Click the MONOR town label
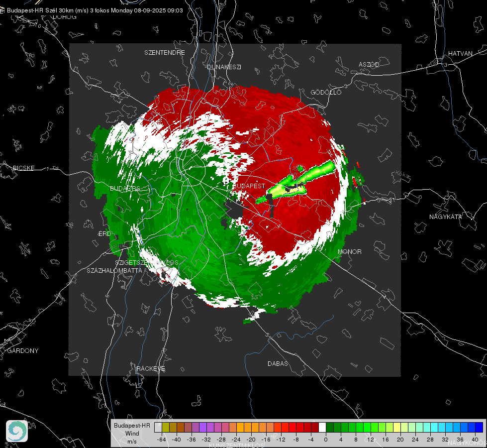The image size is (487, 448). [x=349, y=251]
